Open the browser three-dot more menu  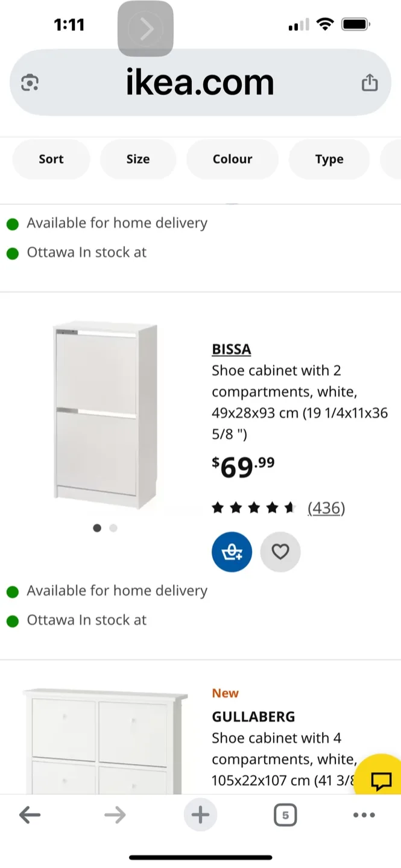364,816
